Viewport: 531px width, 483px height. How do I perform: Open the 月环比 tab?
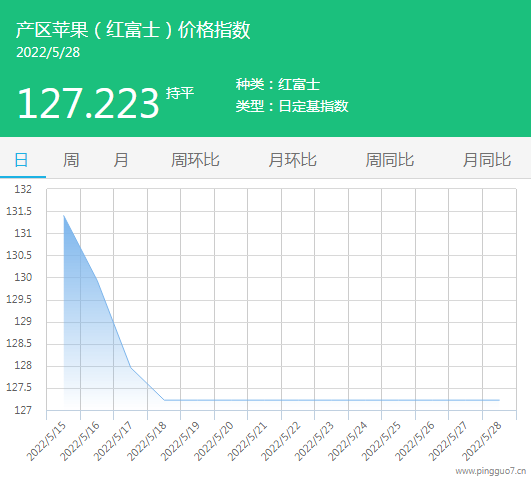coord(293,160)
